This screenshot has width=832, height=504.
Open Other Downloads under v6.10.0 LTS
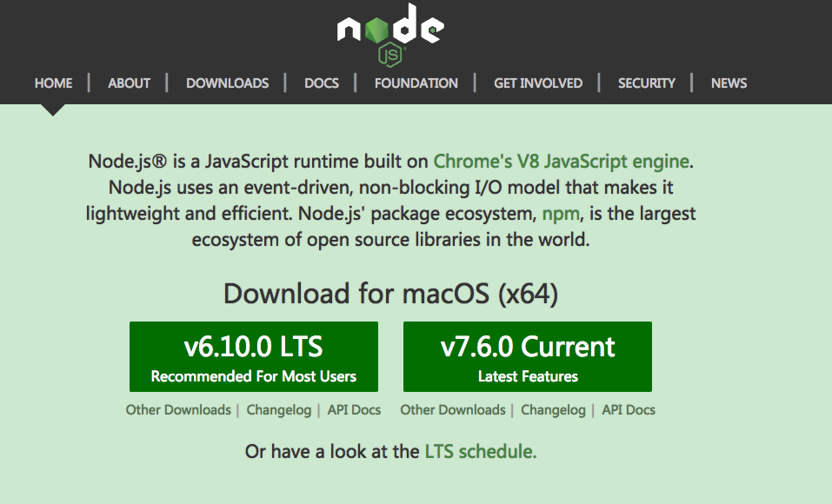178,410
